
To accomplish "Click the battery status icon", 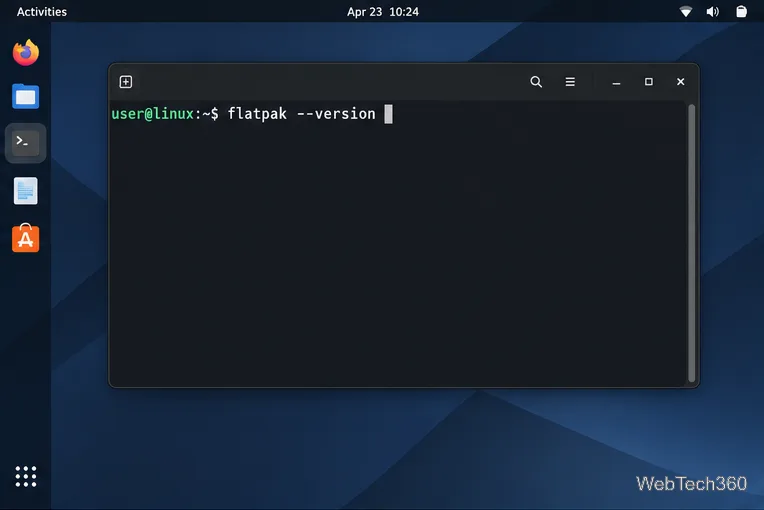I will pos(741,12).
